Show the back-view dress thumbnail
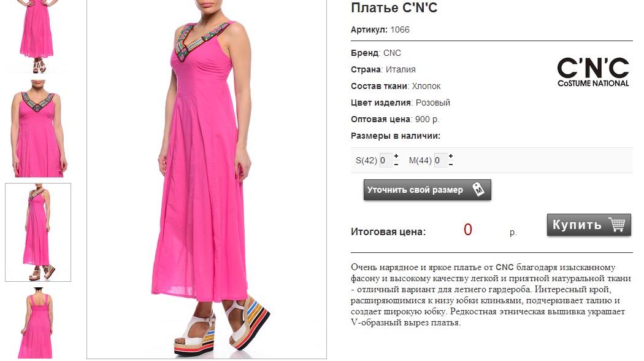644x361 pixels. pyautogui.click(x=38, y=323)
